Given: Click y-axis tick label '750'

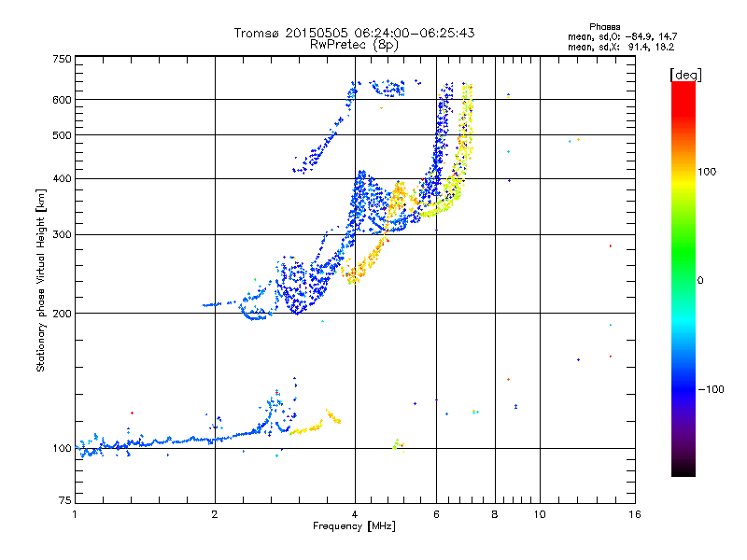Looking at the screenshot, I should 62,59.
